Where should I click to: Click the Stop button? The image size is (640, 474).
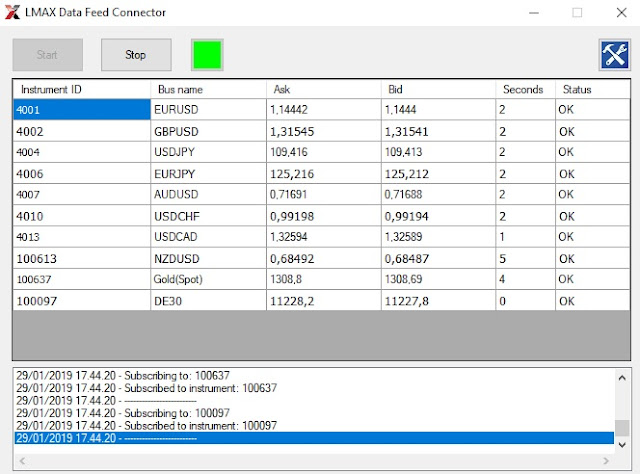[x=136, y=55]
